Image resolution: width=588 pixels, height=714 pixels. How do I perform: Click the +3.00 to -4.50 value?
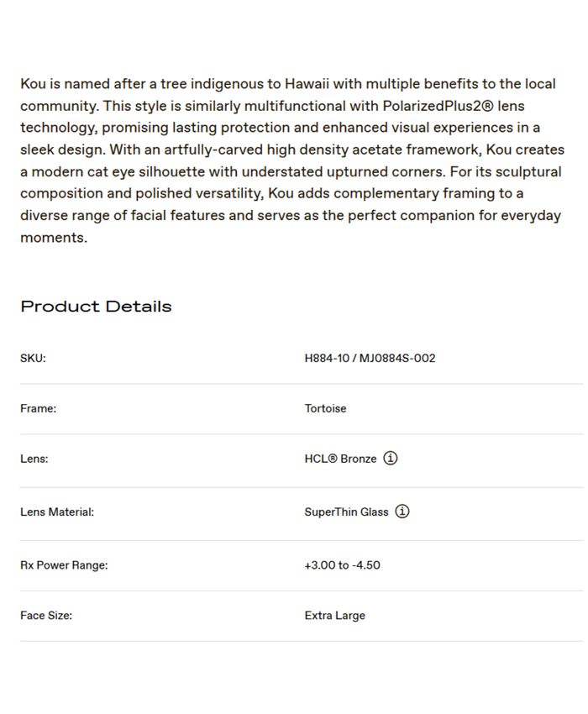pos(342,566)
